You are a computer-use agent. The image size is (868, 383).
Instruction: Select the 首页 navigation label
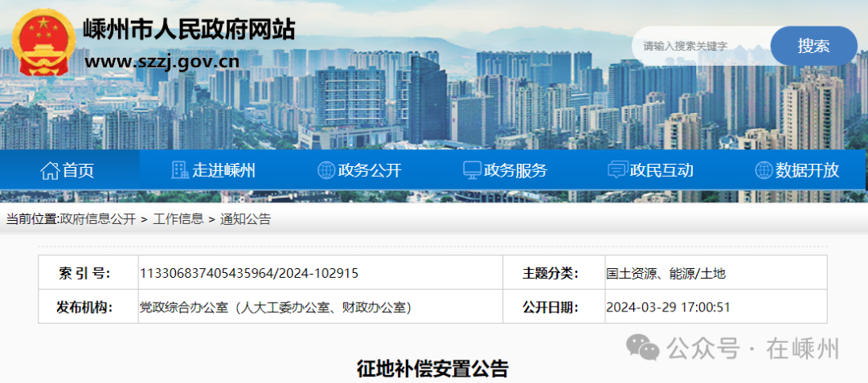(x=79, y=170)
